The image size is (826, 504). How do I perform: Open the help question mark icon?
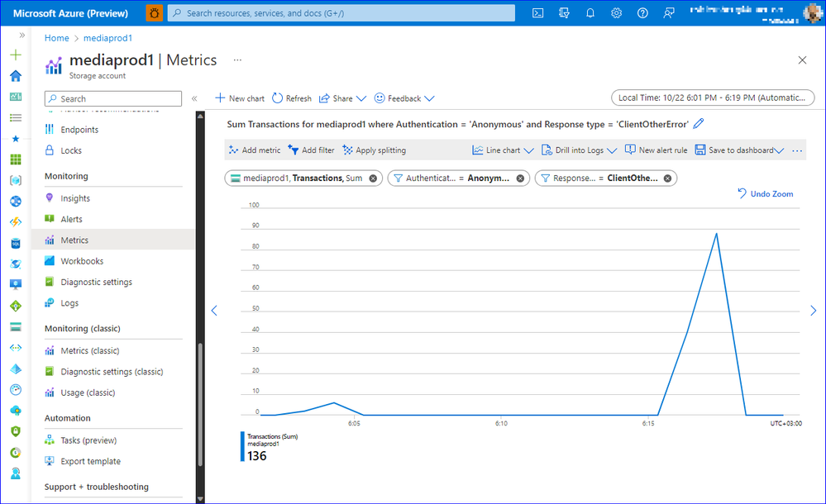point(642,13)
